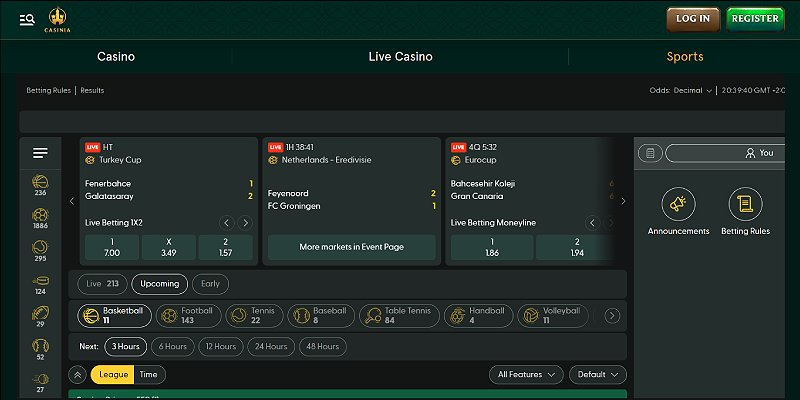Bet on Bahcesehir Koleji moneyline 1.86

[492, 247]
